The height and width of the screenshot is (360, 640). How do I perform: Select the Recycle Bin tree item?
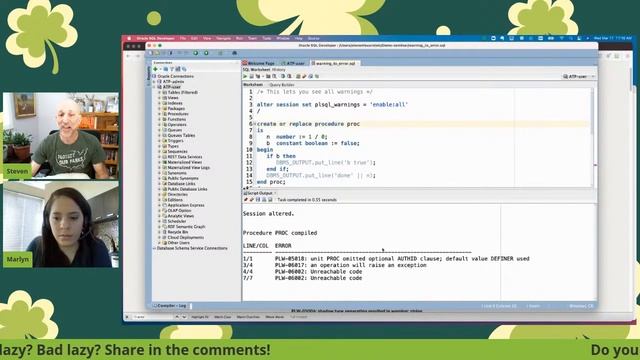[178, 232]
